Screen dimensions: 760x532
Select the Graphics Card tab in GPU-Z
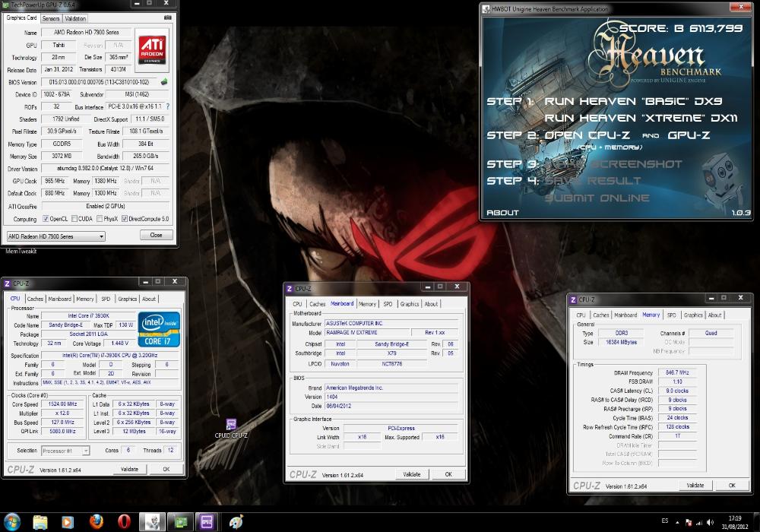21,17
